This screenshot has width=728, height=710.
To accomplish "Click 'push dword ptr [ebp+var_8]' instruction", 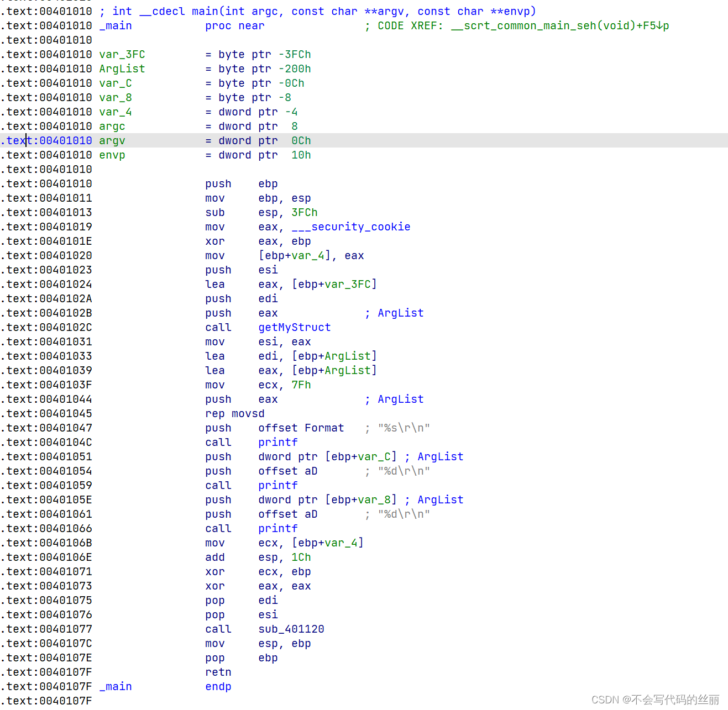I will [301, 500].
